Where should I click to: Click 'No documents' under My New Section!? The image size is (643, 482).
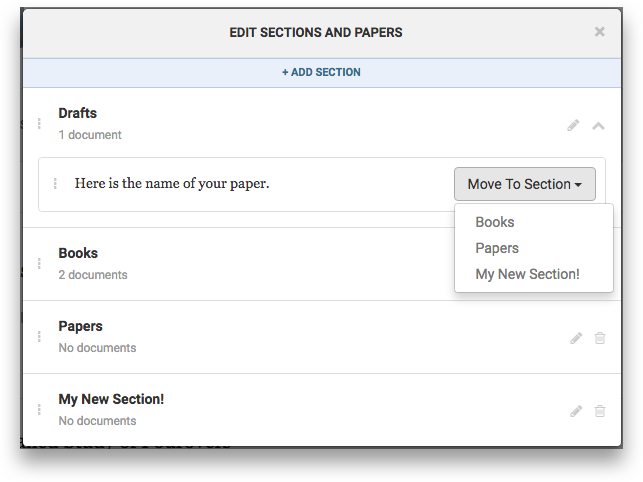pyautogui.click(x=97, y=421)
